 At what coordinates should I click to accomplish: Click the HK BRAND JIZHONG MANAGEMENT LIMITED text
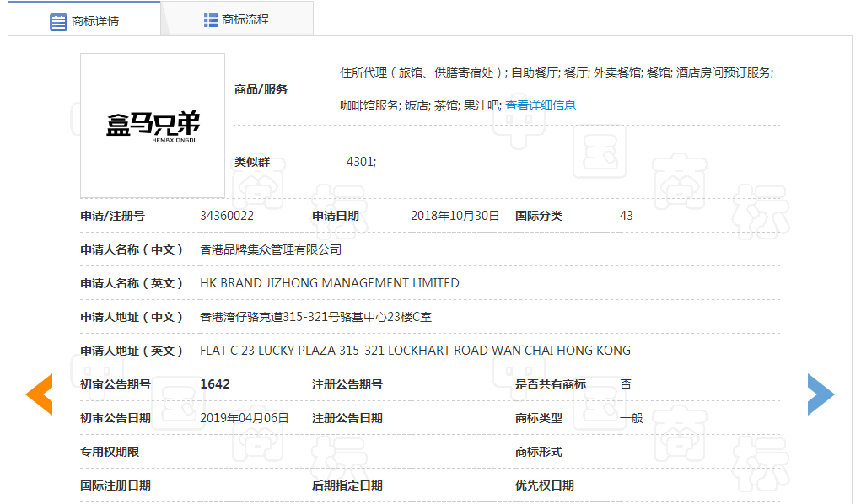pos(329,283)
